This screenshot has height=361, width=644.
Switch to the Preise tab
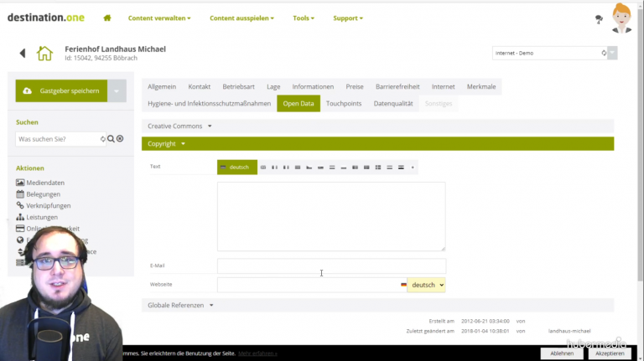(x=355, y=86)
